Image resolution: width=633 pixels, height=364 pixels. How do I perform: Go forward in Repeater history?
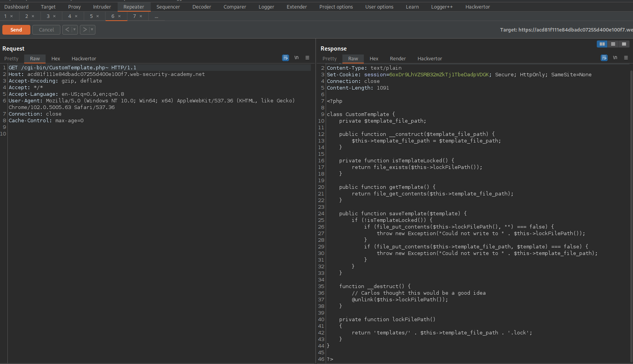point(85,30)
